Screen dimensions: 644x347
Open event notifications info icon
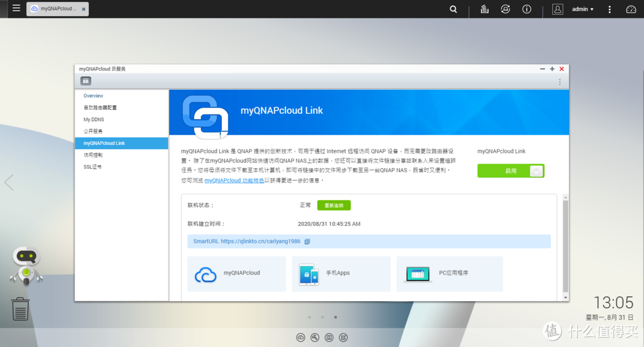click(x=527, y=9)
